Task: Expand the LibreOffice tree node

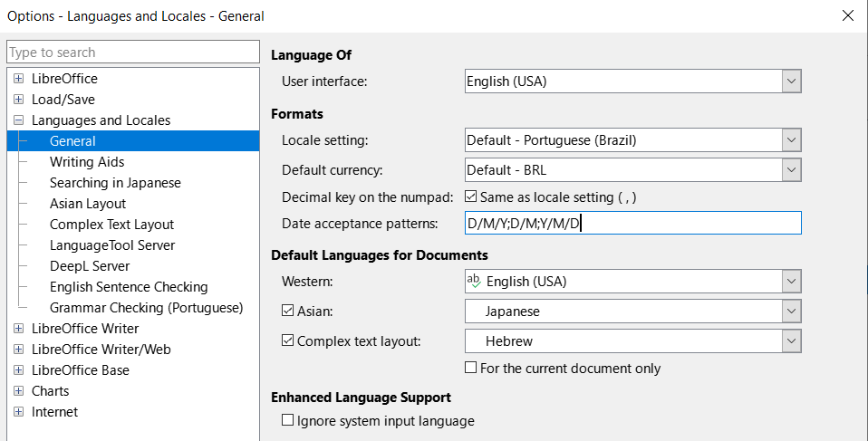Action: [19, 79]
